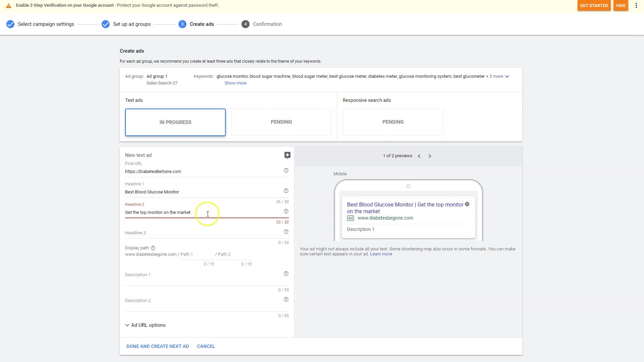Click the help icon beside Headline 1

point(286,191)
